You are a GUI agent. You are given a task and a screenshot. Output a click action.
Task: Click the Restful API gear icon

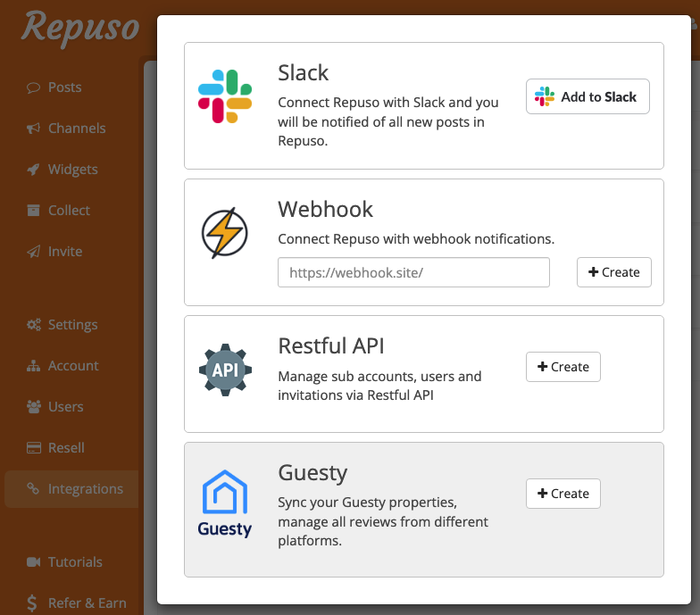(x=225, y=370)
